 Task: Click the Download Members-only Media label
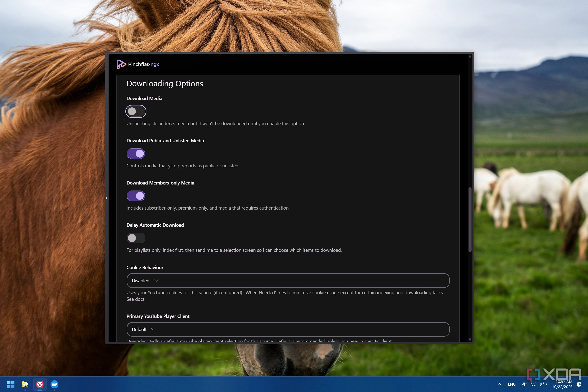pos(160,183)
